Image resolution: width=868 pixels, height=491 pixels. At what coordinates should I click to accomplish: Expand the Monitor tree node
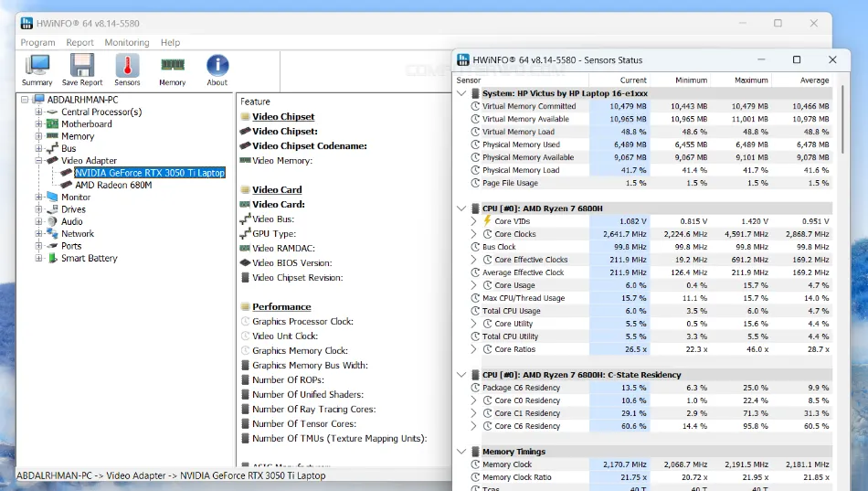(38, 197)
